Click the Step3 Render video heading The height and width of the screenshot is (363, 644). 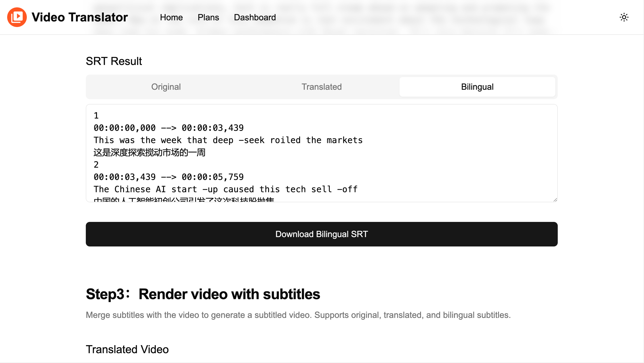[202, 294]
